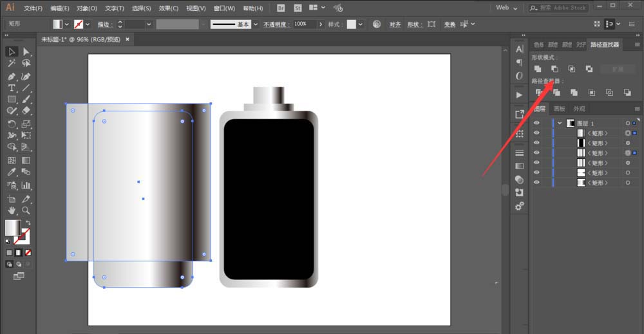Screen dimensions: 644x334
Task: Select the Direct Selection tool
Action: coord(26,51)
